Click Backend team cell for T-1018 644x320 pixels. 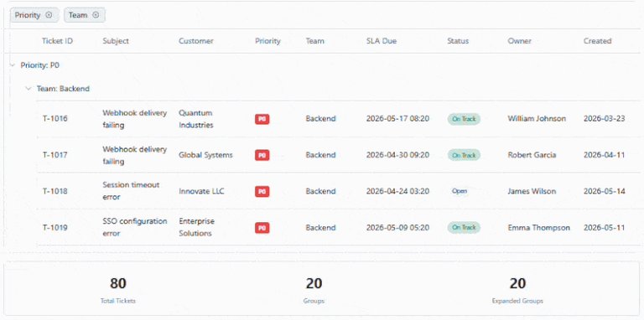coord(321,191)
